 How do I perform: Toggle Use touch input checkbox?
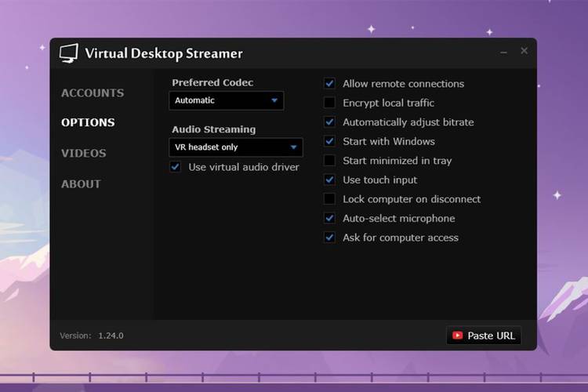point(329,180)
